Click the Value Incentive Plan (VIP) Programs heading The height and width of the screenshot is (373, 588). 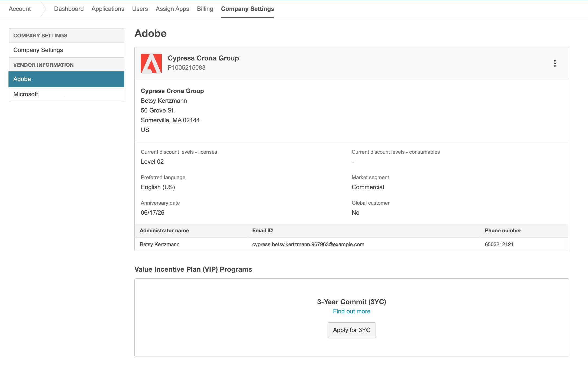click(193, 269)
